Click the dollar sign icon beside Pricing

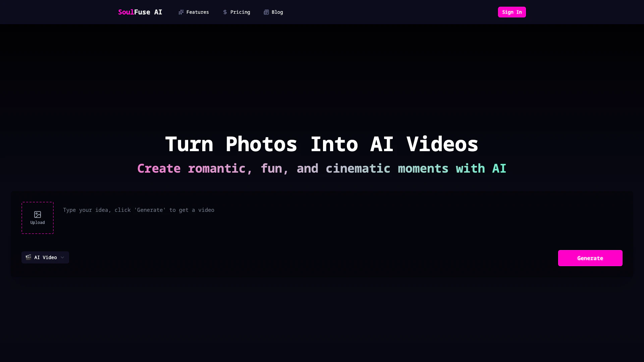(x=225, y=12)
